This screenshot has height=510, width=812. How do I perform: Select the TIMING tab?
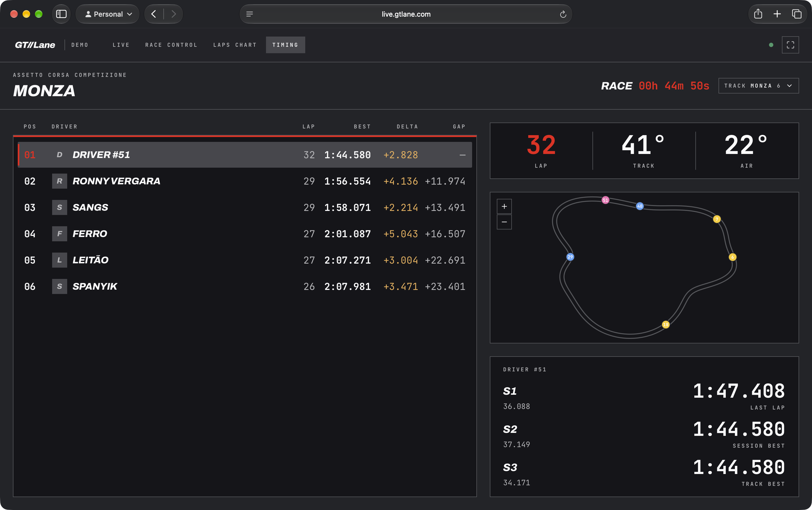point(285,45)
